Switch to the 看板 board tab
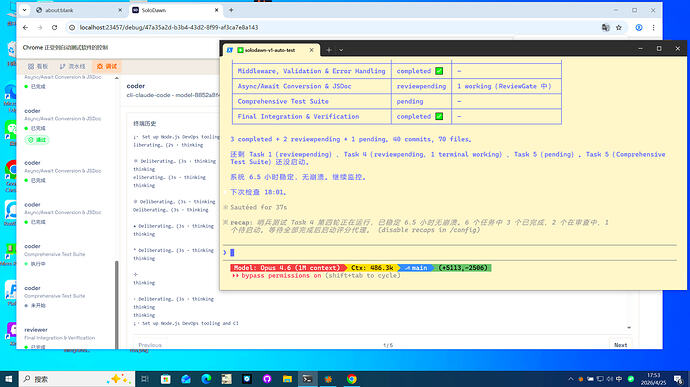690x387 pixels. tap(38, 66)
